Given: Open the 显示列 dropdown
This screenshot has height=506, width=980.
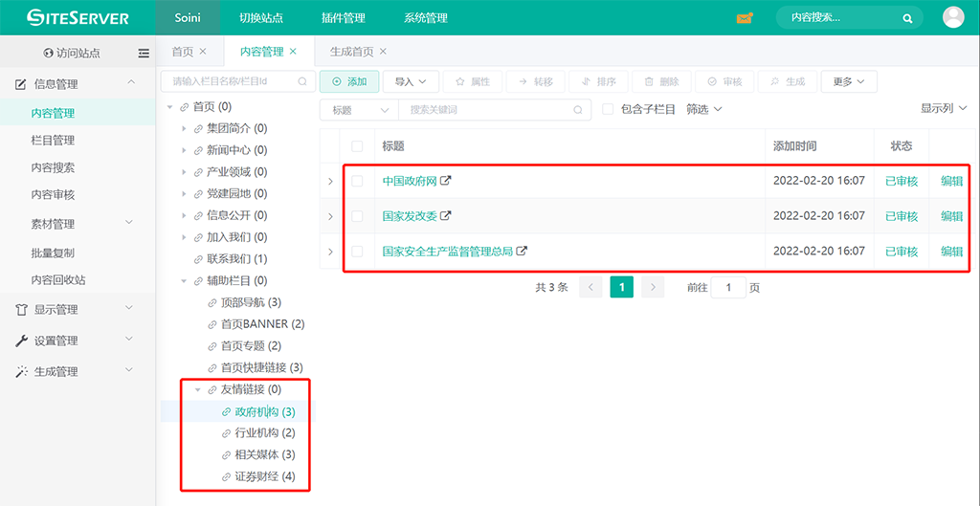Looking at the screenshot, I should pos(943,109).
